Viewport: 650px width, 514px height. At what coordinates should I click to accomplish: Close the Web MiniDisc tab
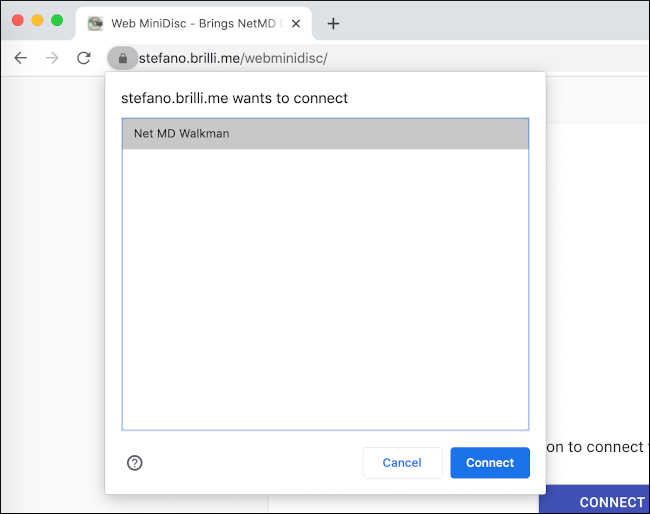pos(295,23)
